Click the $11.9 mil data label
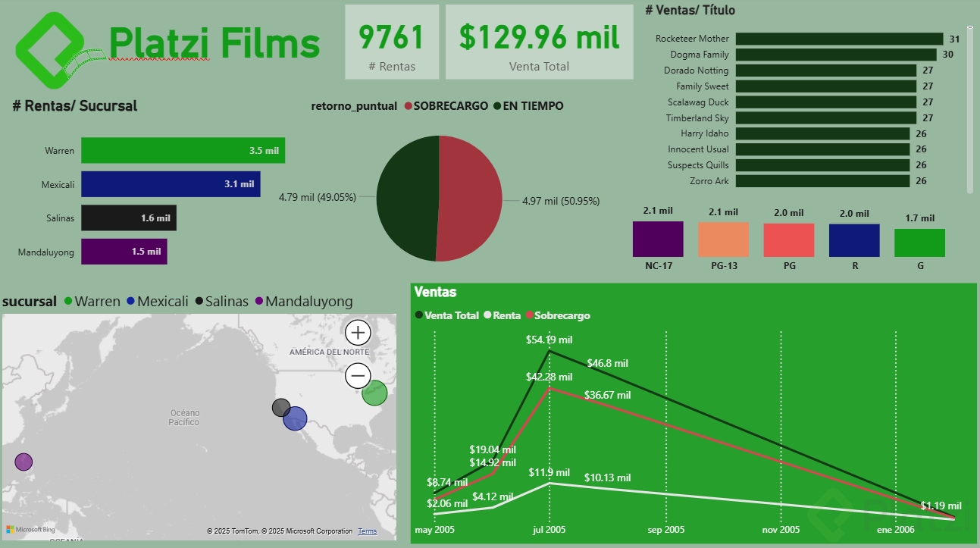The height and width of the screenshot is (548, 980). point(549,473)
